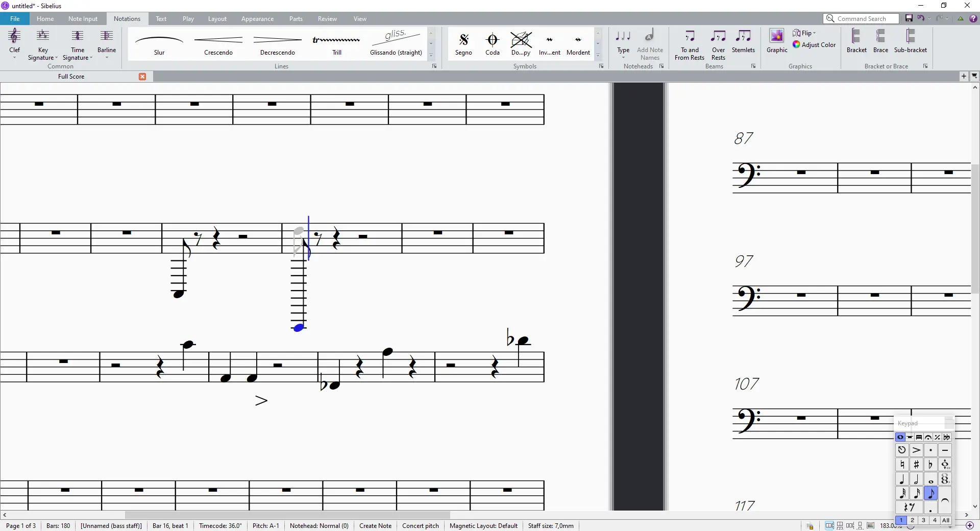Insert the inverted turn symbol
This screenshot has height=531, width=980.
(550, 43)
